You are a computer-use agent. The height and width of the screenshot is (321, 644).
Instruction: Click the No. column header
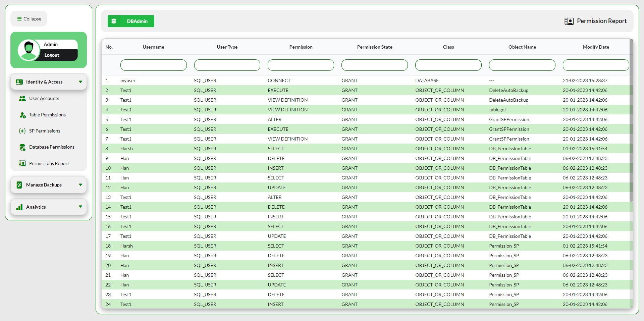click(x=109, y=47)
